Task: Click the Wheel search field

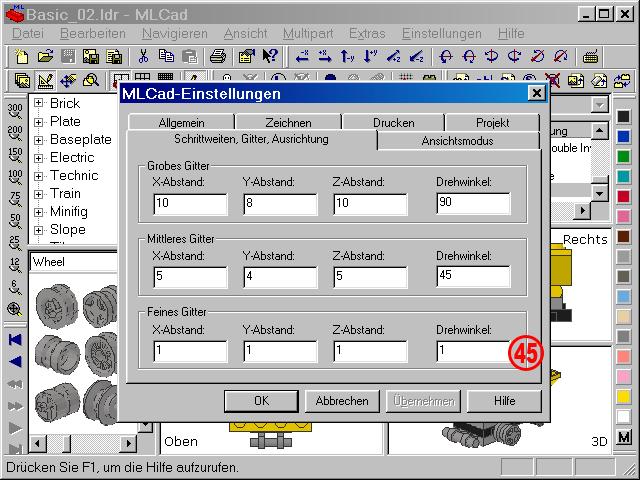Action: (x=73, y=262)
